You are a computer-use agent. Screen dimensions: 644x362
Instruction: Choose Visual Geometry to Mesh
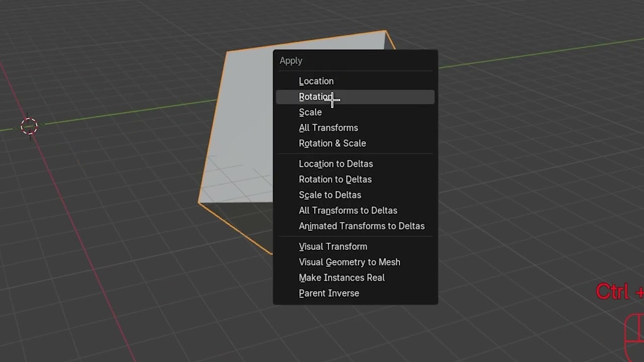point(355,262)
